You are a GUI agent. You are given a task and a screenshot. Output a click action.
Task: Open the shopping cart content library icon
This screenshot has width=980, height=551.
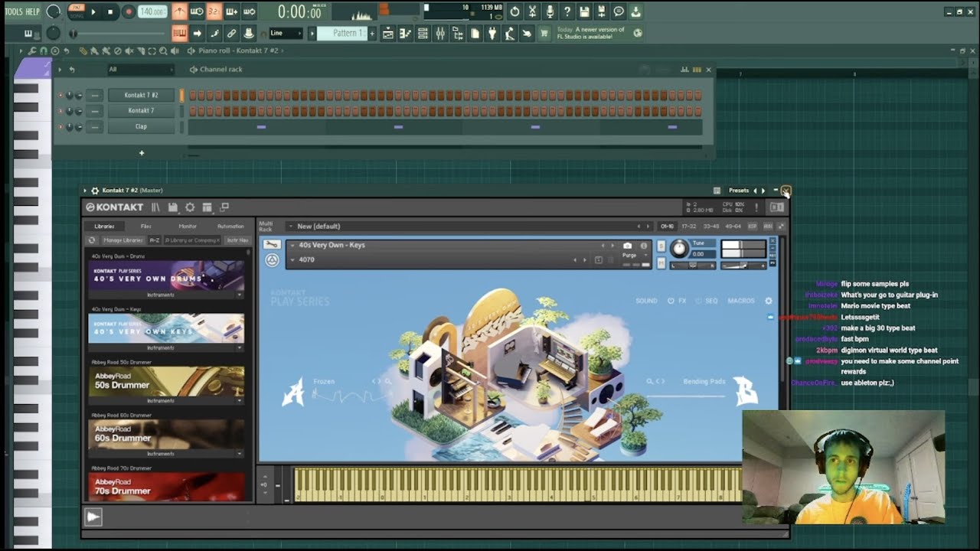click(x=544, y=34)
